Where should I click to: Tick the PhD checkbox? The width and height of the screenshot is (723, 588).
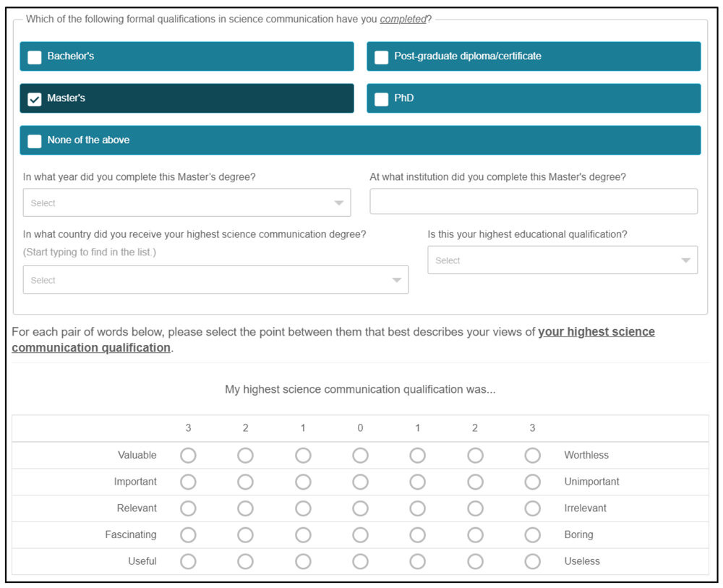pos(381,99)
